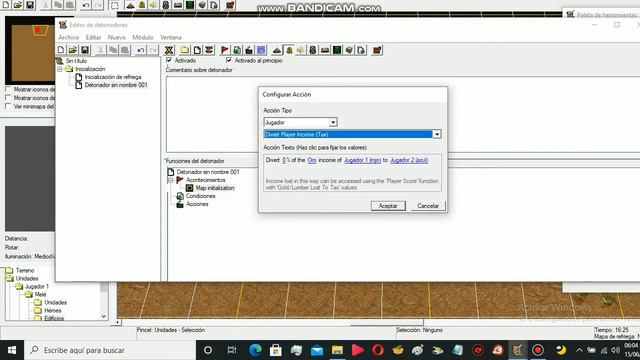The height and width of the screenshot is (360, 640).
Task: Open AI Editor from trigger editor toolbar
Action: click(x=337, y=50)
